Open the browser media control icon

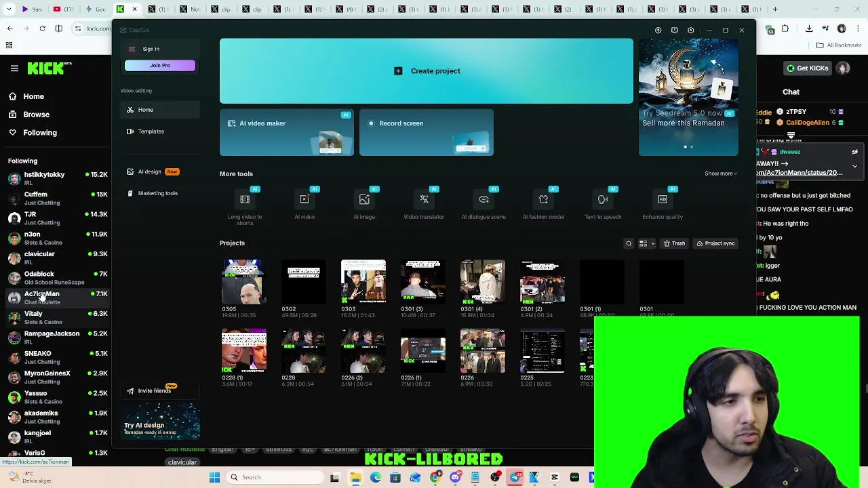click(x=825, y=28)
